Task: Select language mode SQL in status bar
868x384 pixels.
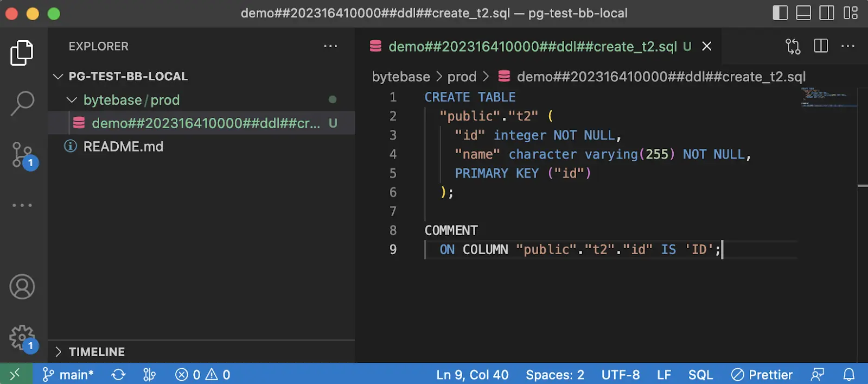Action: click(x=700, y=375)
